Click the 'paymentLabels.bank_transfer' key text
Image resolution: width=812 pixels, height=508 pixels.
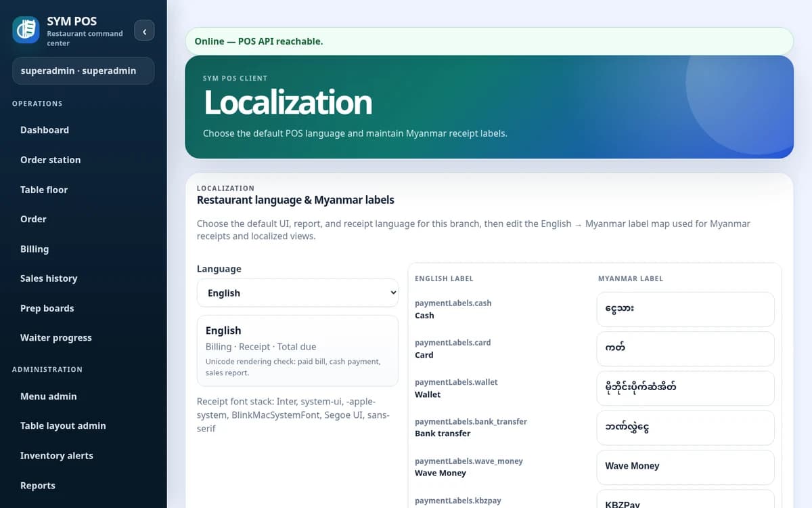pyautogui.click(x=471, y=421)
